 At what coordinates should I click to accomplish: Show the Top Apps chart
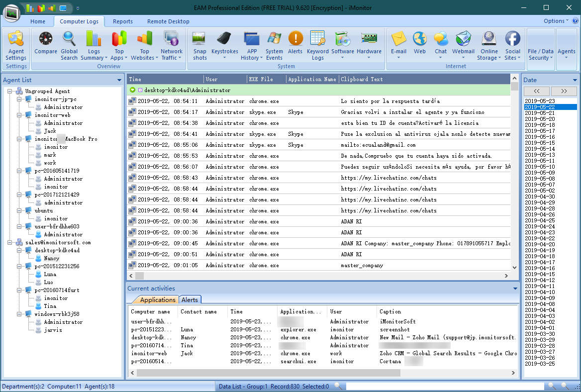(x=119, y=46)
